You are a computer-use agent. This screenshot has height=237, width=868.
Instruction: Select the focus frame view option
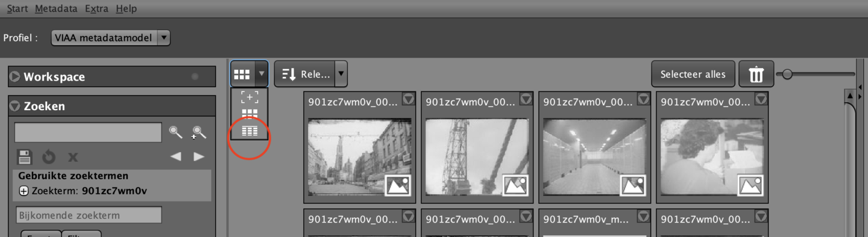pos(250,97)
